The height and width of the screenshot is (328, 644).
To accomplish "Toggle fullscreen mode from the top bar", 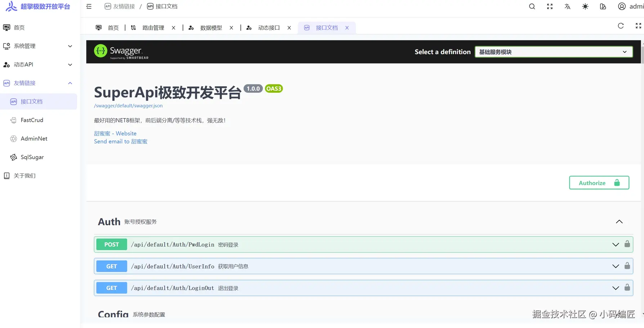I will [x=549, y=6].
